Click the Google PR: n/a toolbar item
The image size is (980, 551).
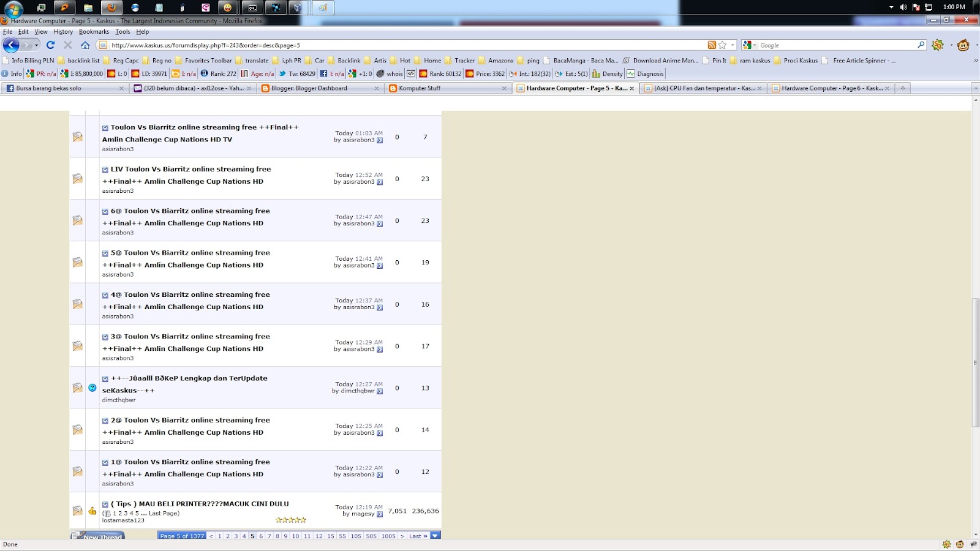click(41, 73)
